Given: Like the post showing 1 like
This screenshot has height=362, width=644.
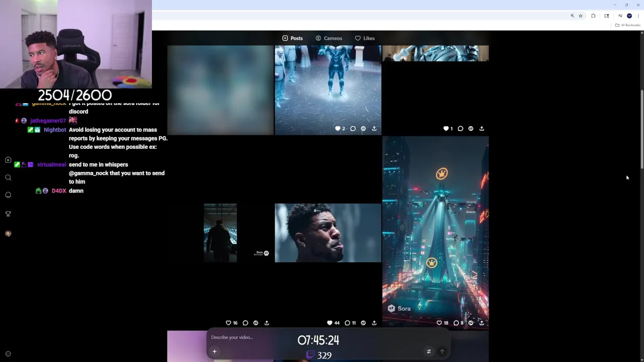Looking at the screenshot, I should (445, 129).
